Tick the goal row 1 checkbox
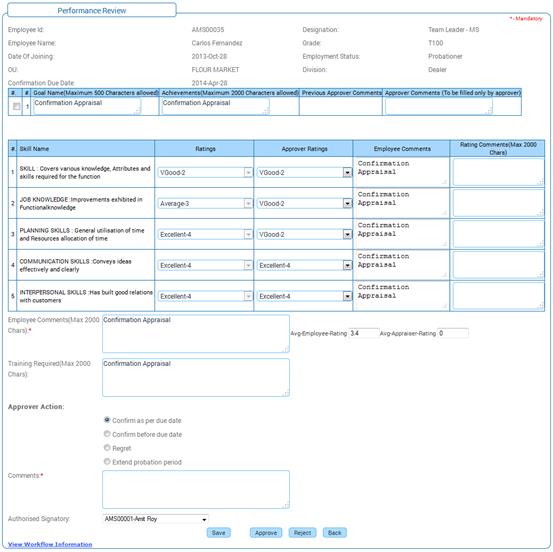 (16, 106)
